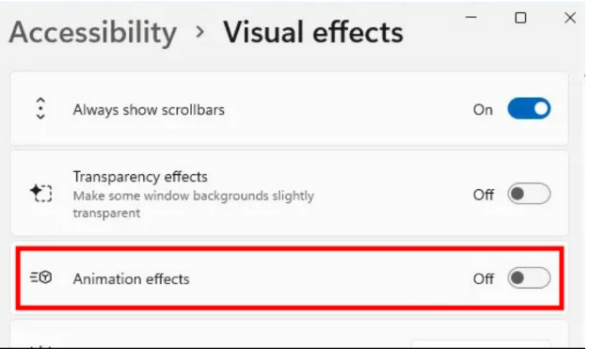This screenshot has height=364, width=605.
Task: Click the Always show scrollbars label
Action: [149, 110]
